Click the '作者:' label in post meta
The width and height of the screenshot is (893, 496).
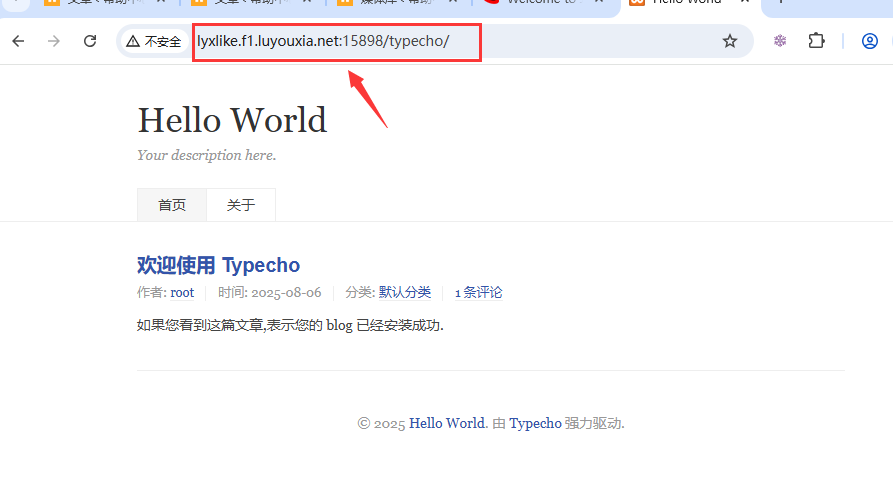click(x=152, y=293)
